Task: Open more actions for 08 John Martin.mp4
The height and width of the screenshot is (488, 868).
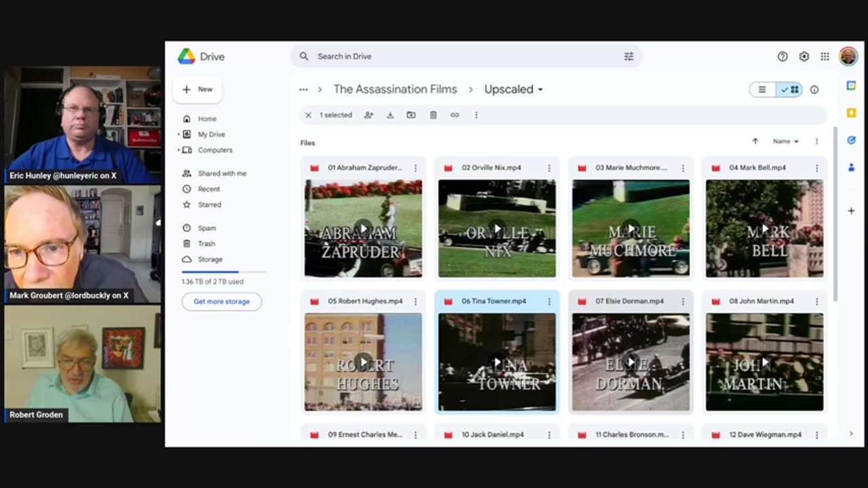Action: tap(816, 302)
